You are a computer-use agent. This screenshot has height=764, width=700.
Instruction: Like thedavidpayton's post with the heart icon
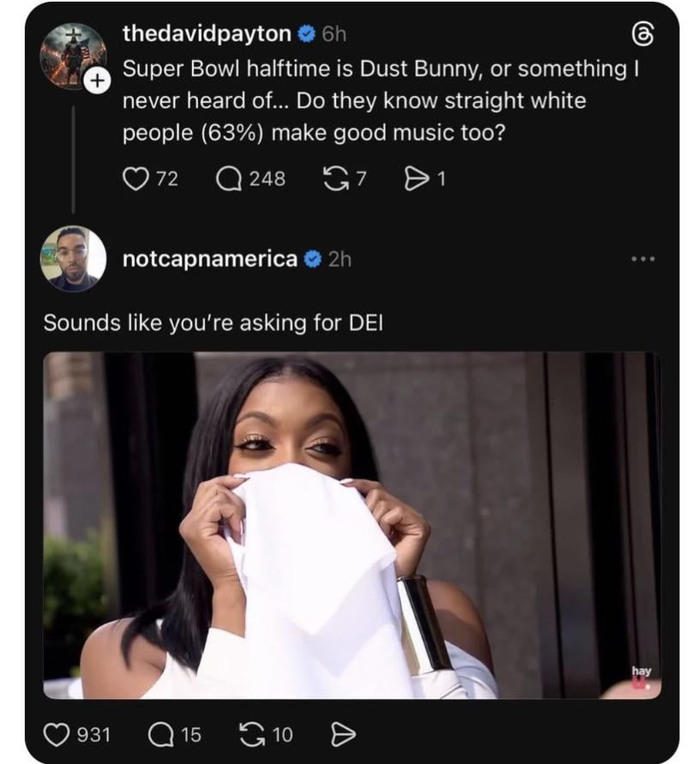click(x=136, y=178)
